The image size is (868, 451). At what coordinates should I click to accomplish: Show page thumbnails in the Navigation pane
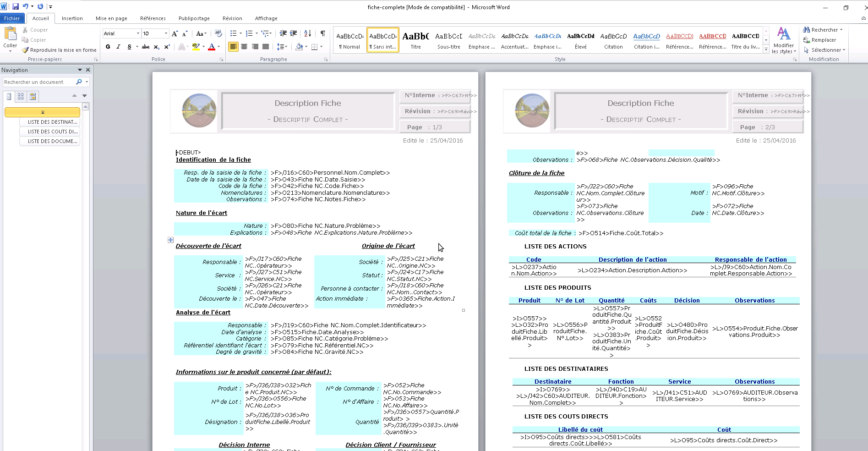(x=21, y=96)
